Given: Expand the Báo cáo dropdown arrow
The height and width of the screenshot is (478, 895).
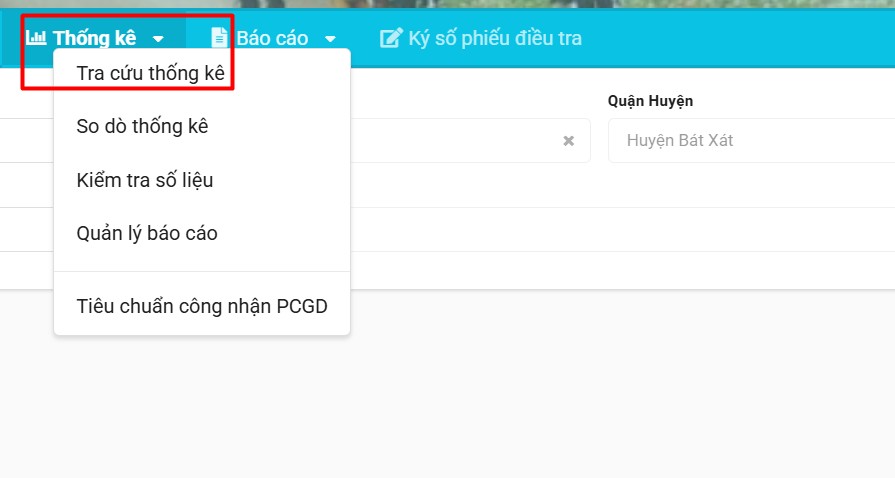Looking at the screenshot, I should click(x=330, y=39).
